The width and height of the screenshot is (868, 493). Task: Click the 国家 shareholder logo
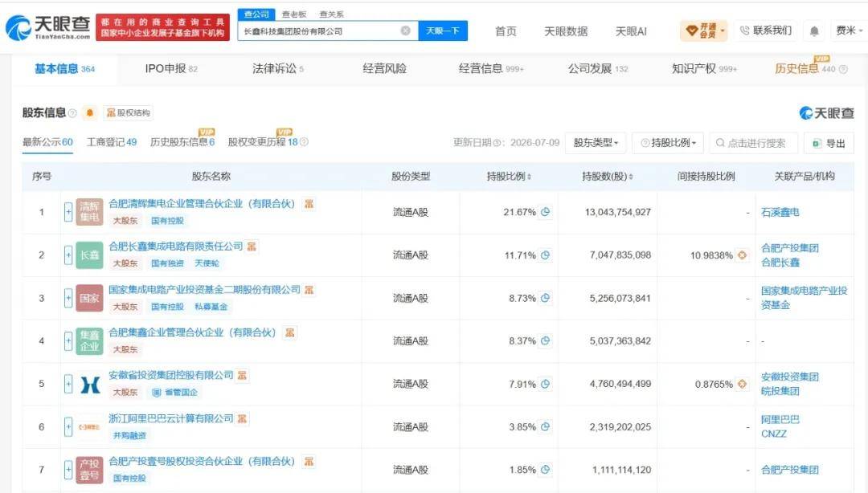89,298
